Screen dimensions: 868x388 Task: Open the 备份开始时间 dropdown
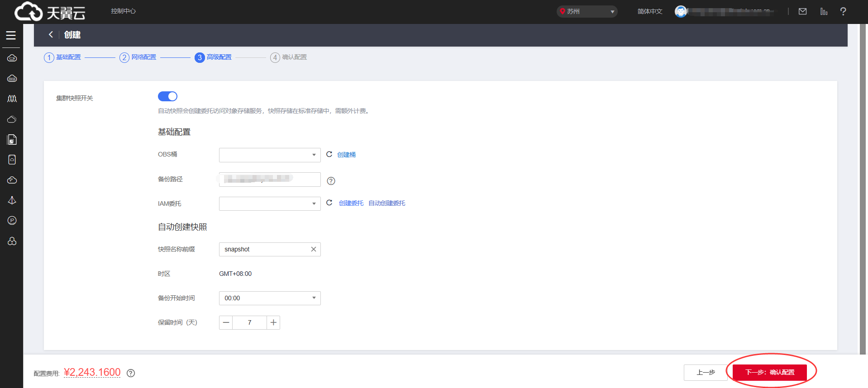point(270,298)
